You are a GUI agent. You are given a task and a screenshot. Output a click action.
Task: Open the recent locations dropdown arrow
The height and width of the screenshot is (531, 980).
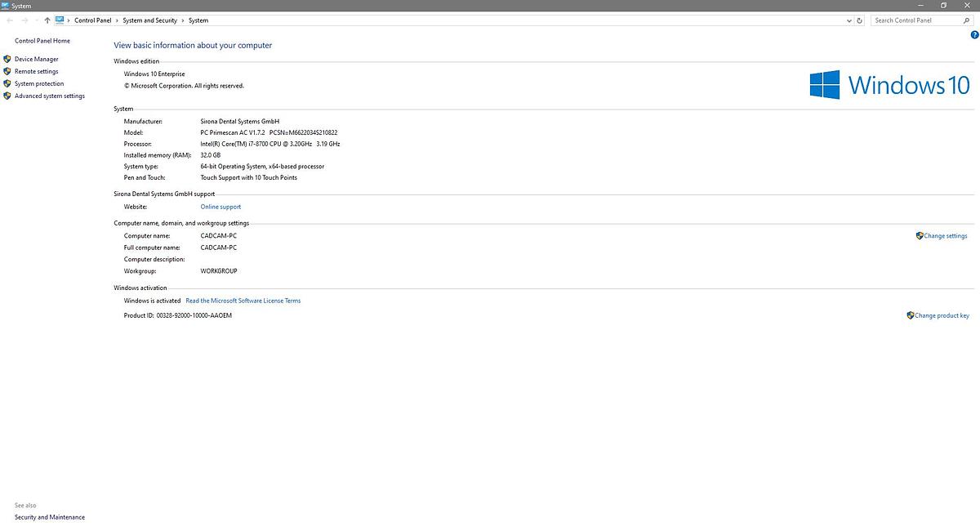pyautogui.click(x=36, y=20)
